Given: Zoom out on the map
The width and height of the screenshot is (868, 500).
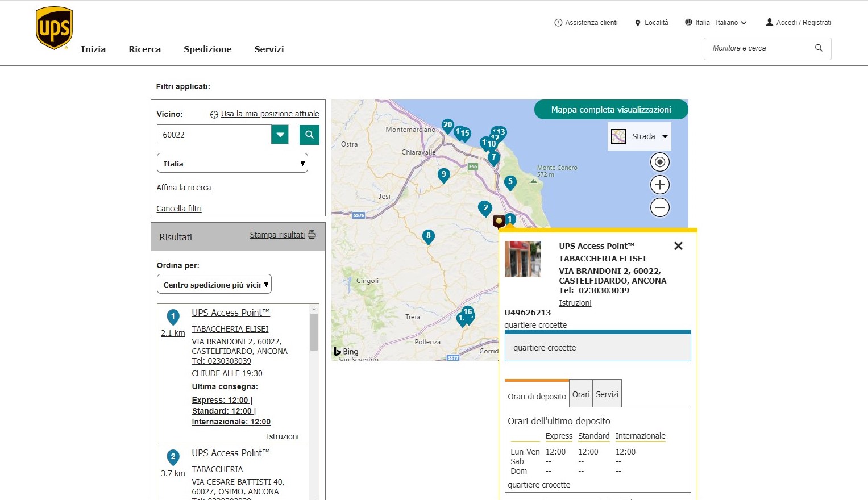Looking at the screenshot, I should coord(659,207).
